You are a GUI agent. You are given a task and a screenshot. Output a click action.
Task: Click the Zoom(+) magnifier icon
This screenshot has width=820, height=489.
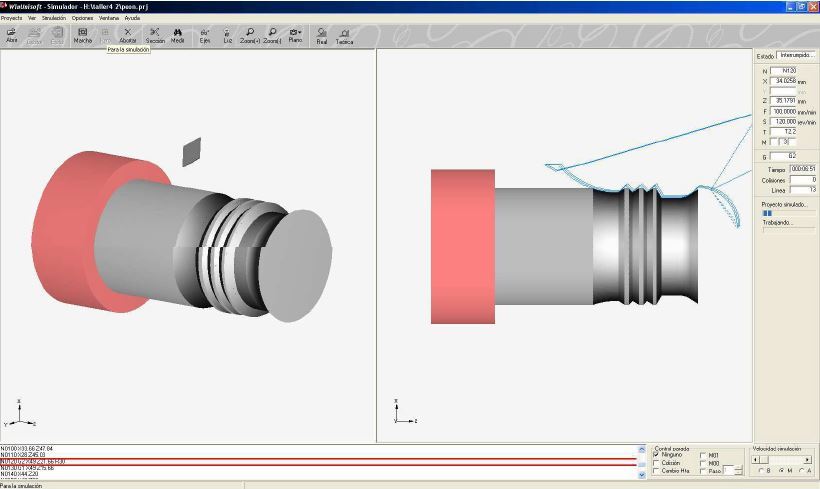(x=250, y=35)
